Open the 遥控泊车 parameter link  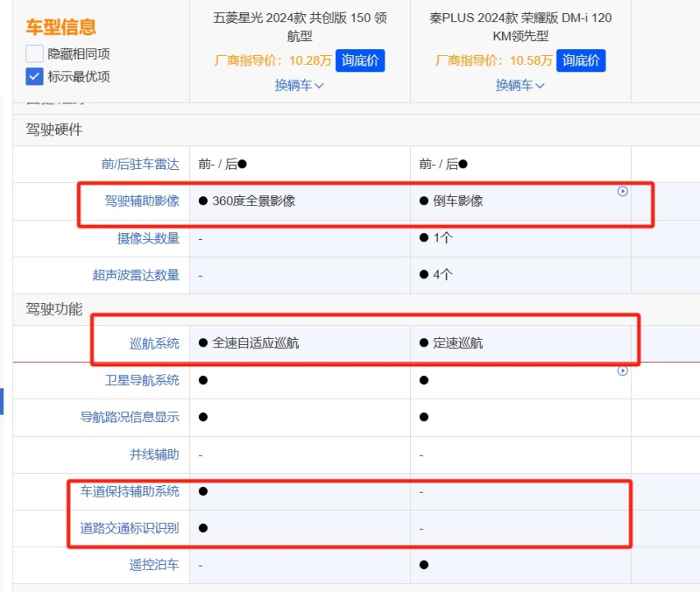tap(154, 565)
